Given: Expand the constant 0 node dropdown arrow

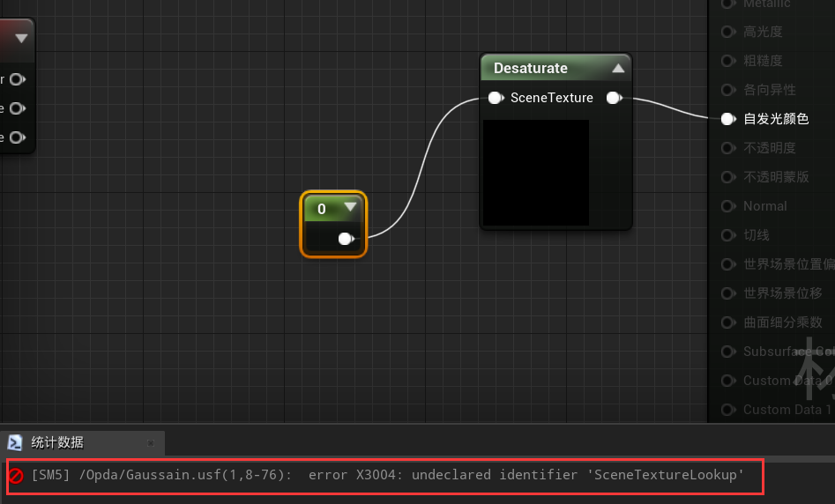Looking at the screenshot, I should (x=350, y=206).
